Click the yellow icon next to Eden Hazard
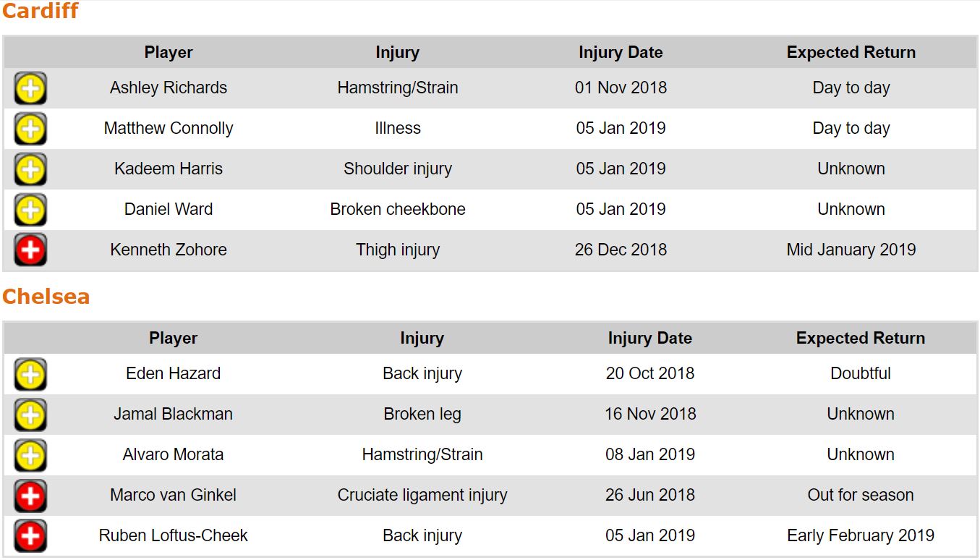Viewport: 980px width, 560px height. [30, 374]
